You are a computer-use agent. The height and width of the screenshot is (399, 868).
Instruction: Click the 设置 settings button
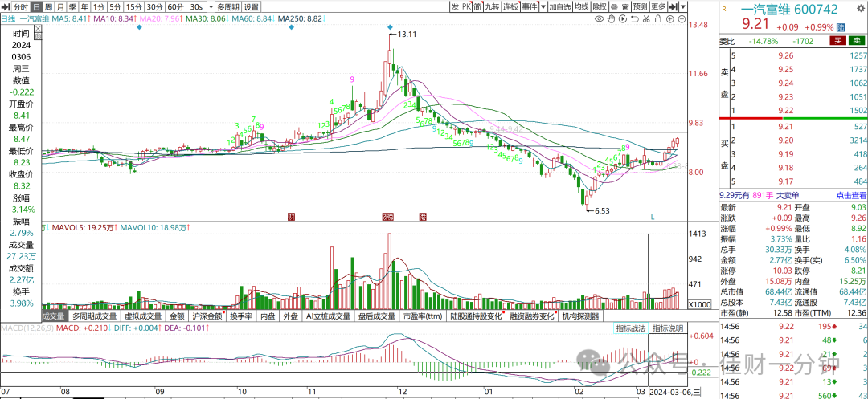click(x=251, y=7)
